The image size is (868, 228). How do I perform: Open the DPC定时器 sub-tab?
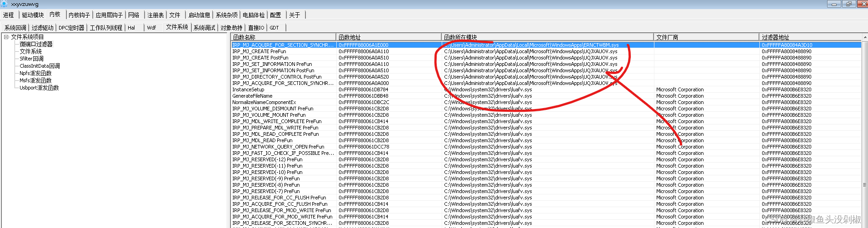71,28
